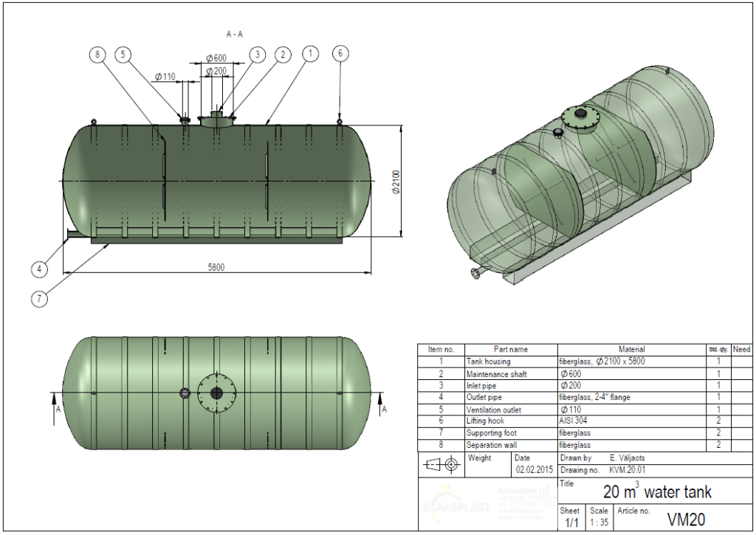Select the 5800 length dimension
The height and width of the screenshot is (535, 756).
point(216,266)
